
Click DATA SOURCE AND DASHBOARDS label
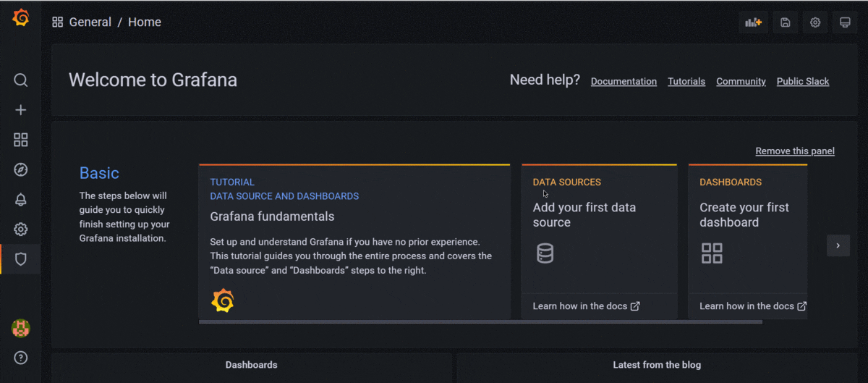click(284, 196)
